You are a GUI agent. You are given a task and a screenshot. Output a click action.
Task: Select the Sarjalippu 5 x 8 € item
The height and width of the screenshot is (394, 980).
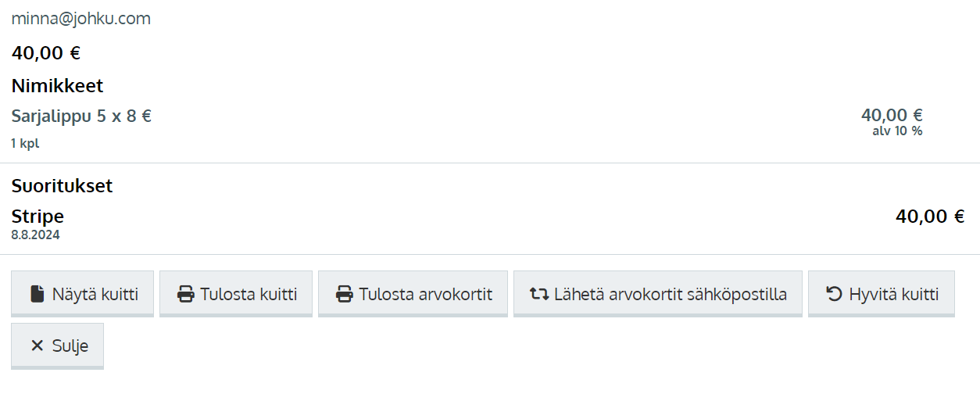coord(81,116)
